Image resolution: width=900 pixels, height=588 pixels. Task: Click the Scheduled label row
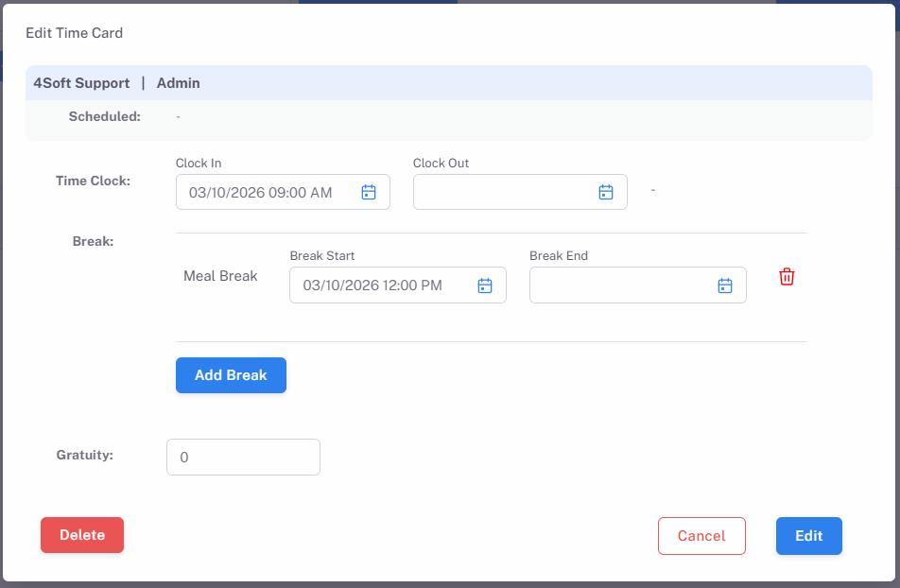click(x=449, y=116)
